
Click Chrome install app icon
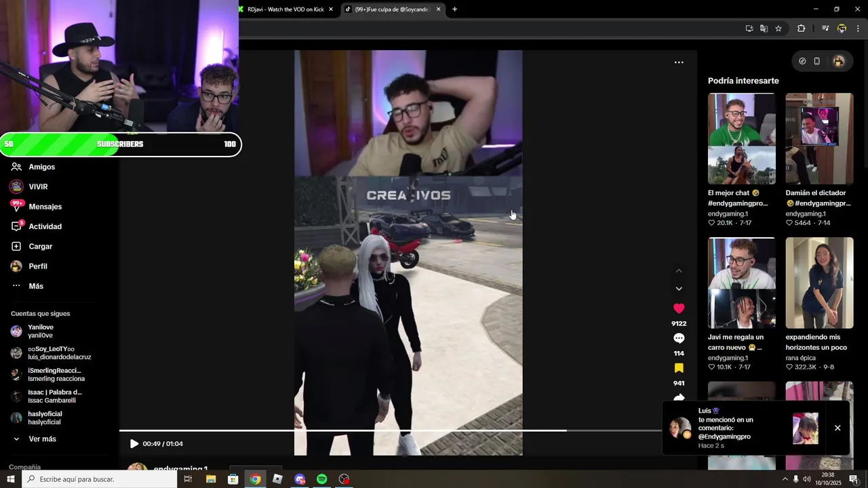coord(749,28)
